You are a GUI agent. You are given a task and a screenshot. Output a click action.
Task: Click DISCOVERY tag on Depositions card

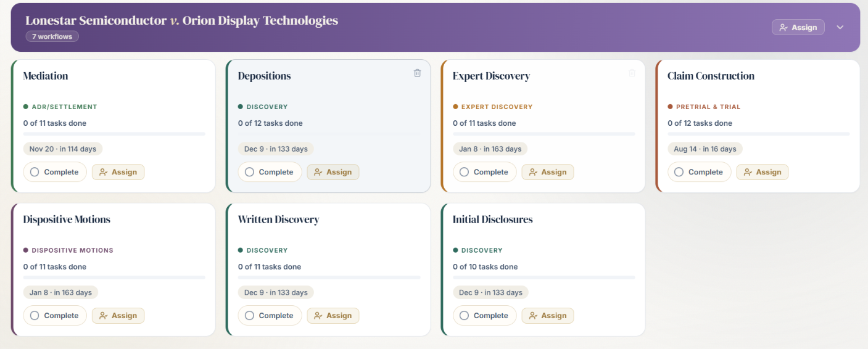[263, 107]
